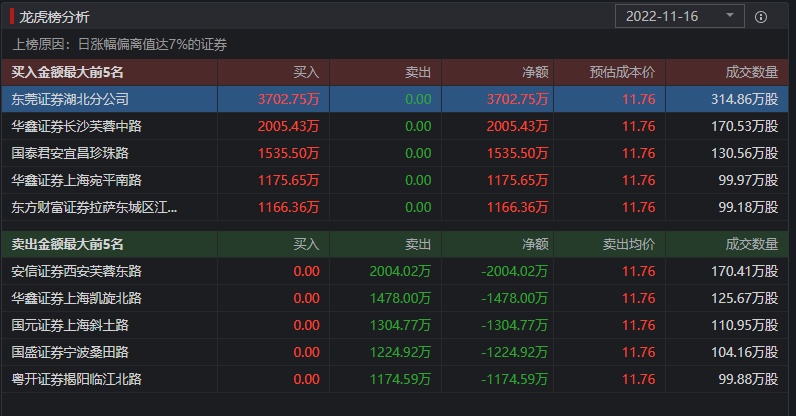Click 国元证券上海斜土路 broker name
The height and width of the screenshot is (416, 796).
click(x=70, y=325)
